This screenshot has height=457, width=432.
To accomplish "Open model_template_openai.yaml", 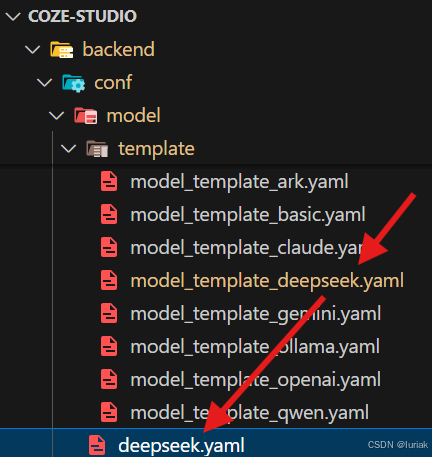I will click(x=255, y=380).
